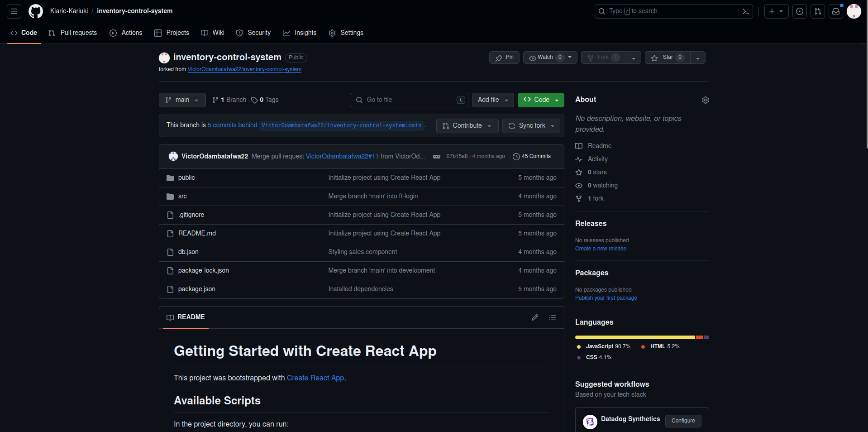
Task: Expand the Sync fork dropdown
Action: coord(531,126)
